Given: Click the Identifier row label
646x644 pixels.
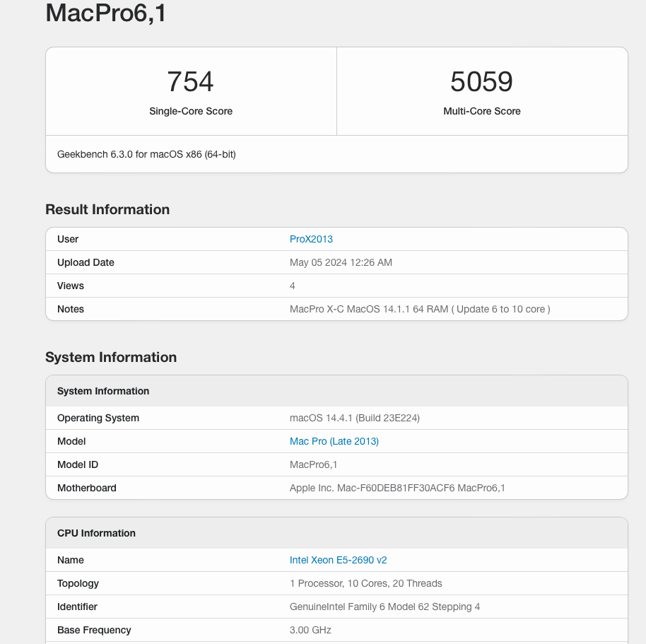Looking at the screenshot, I should click(77, 607).
